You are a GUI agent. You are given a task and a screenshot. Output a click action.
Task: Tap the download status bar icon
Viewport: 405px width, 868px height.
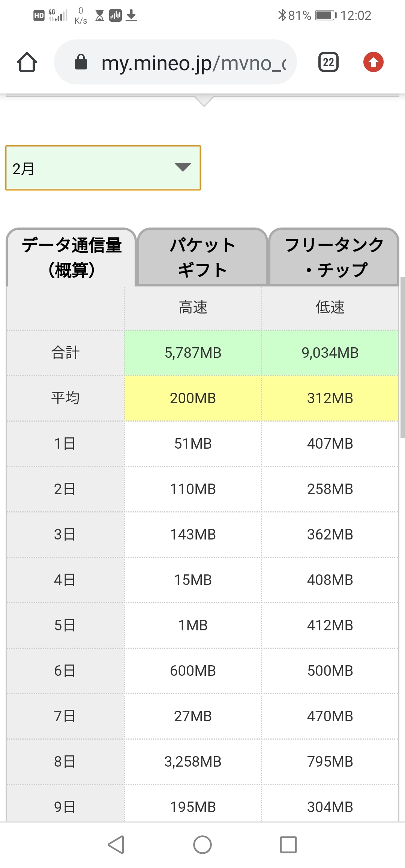coord(131,15)
